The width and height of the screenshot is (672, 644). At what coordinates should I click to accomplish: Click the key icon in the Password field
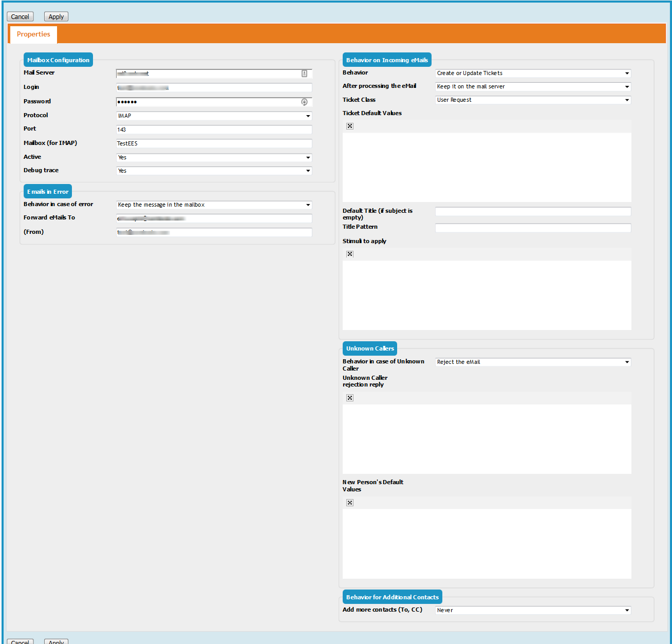pos(304,102)
